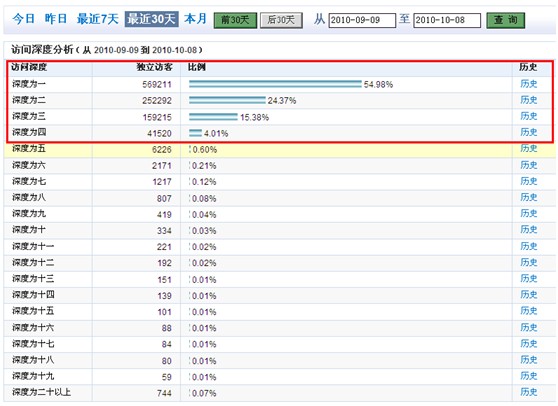This screenshot has height=406, width=558.
Task: Open 历史 link for 深度为六
Action: 528,165
